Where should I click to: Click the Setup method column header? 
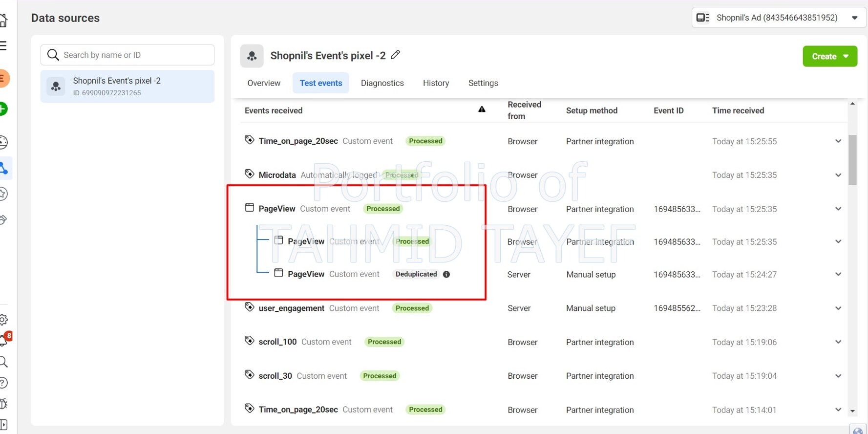[x=592, y=110]
